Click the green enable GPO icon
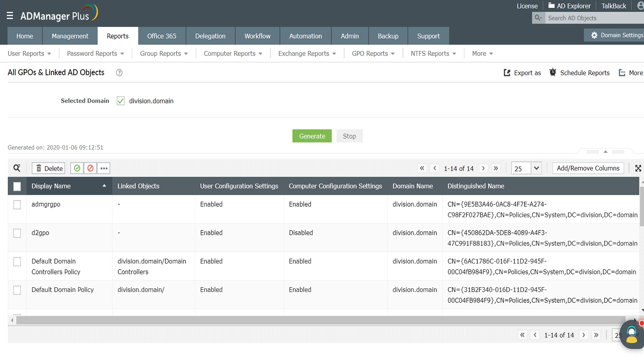The width and height of the screenshot is (644, 362). point(77,168)
